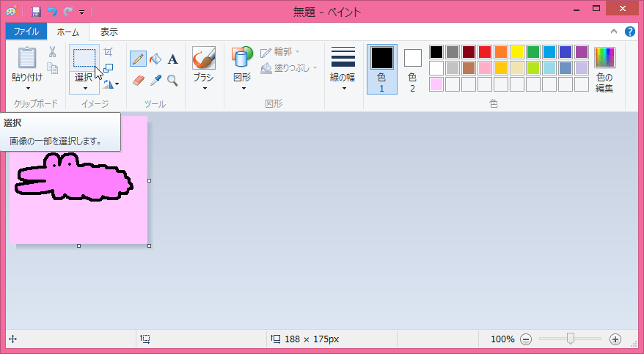Click the Resize icon in the image group
Image resolution: width=644 pixels, height=354 pixels.
pos(108,67)
